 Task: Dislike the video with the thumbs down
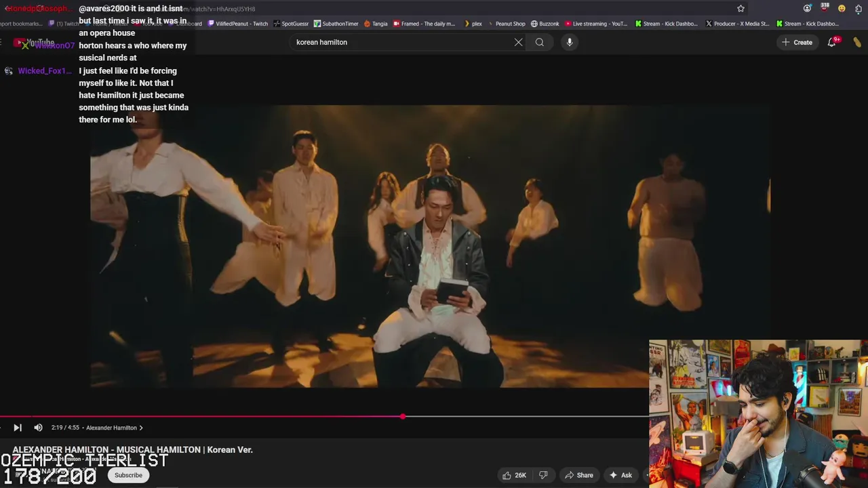(x=543, y=475)
